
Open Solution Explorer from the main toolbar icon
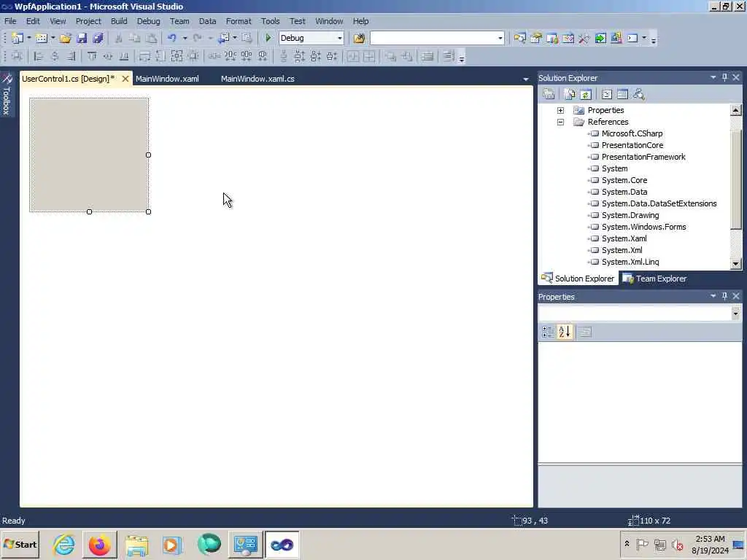[x=519, y=38]
